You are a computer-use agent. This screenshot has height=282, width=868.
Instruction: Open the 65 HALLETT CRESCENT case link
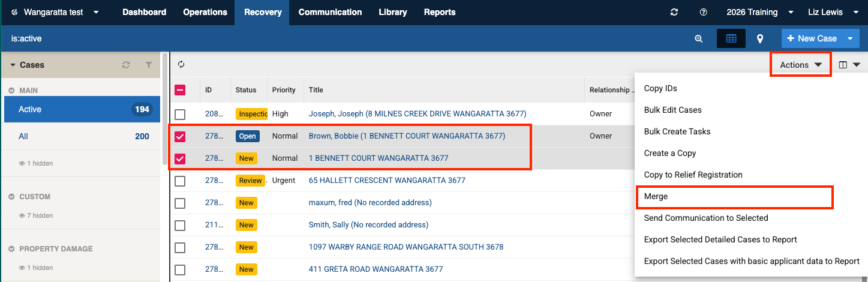click(387, 181)
